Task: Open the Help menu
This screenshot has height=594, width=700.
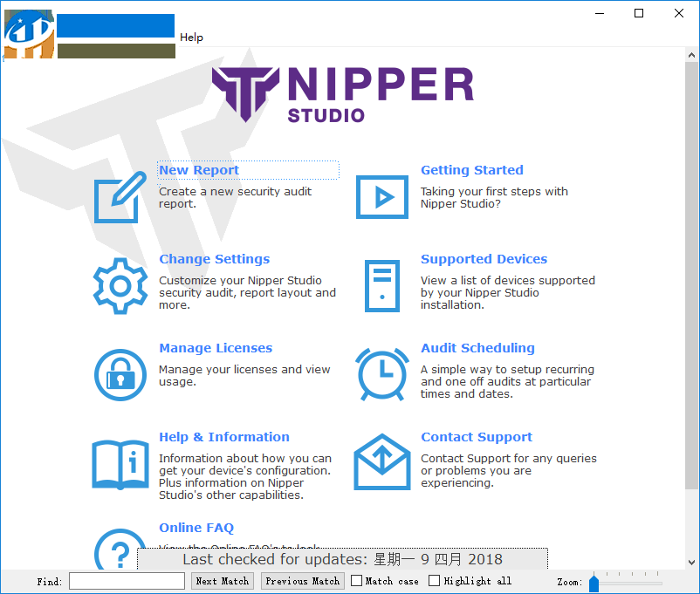Action: click(x=191, y=38)
